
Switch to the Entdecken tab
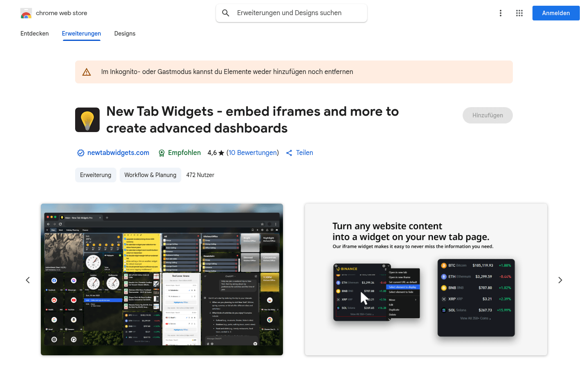35,34
